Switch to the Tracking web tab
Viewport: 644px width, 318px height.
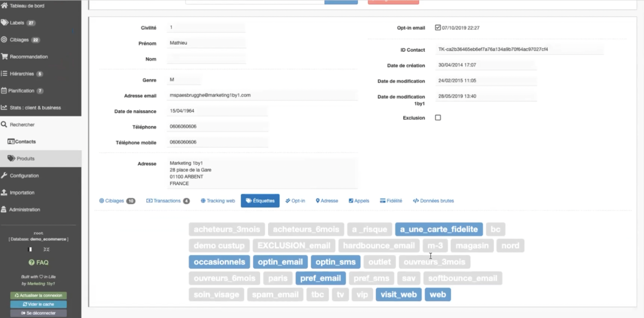218,201
